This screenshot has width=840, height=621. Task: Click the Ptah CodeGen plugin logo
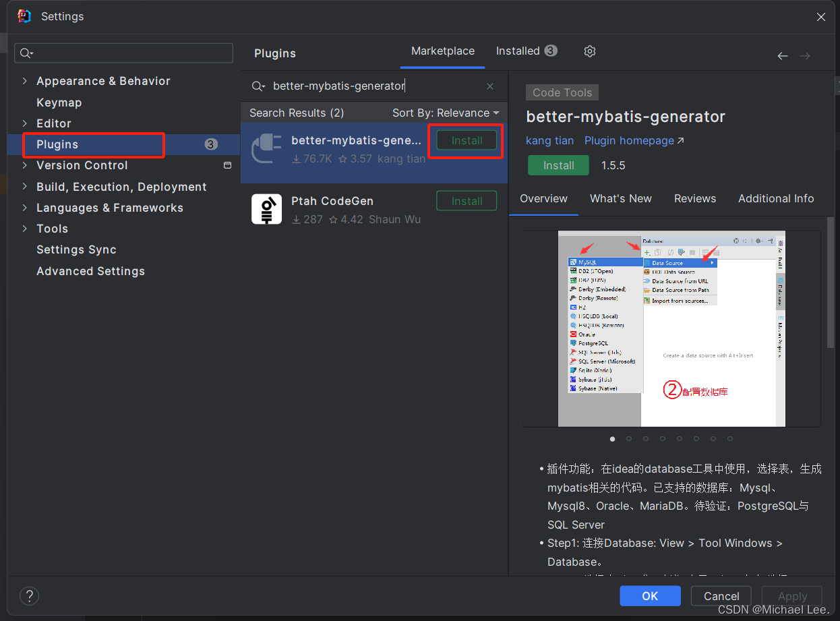[266, 209]
